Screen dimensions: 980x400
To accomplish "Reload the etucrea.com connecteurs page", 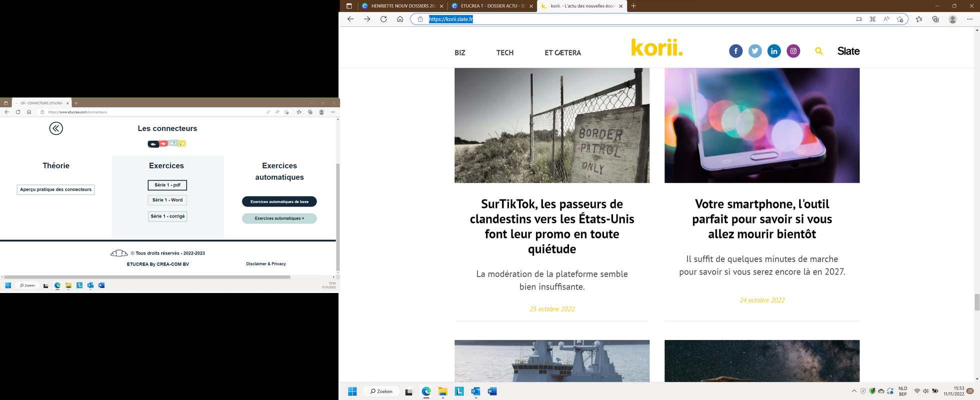I will 18,112.
